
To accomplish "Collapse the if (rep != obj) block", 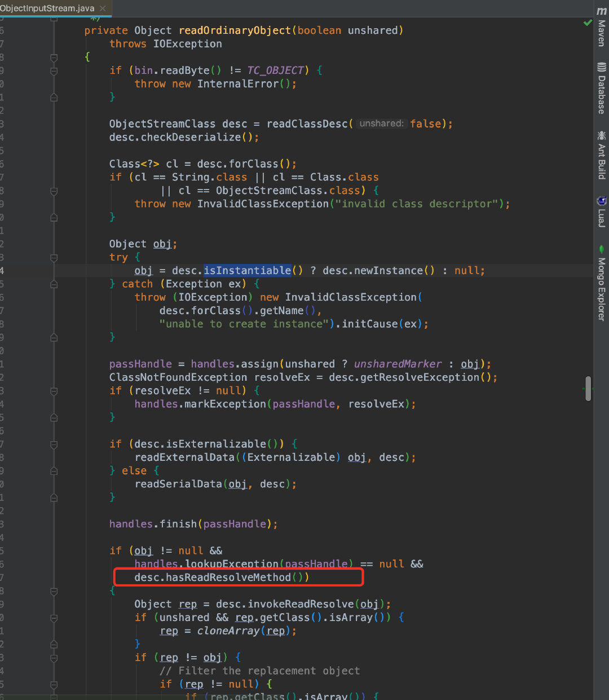I will click(54, 658).
